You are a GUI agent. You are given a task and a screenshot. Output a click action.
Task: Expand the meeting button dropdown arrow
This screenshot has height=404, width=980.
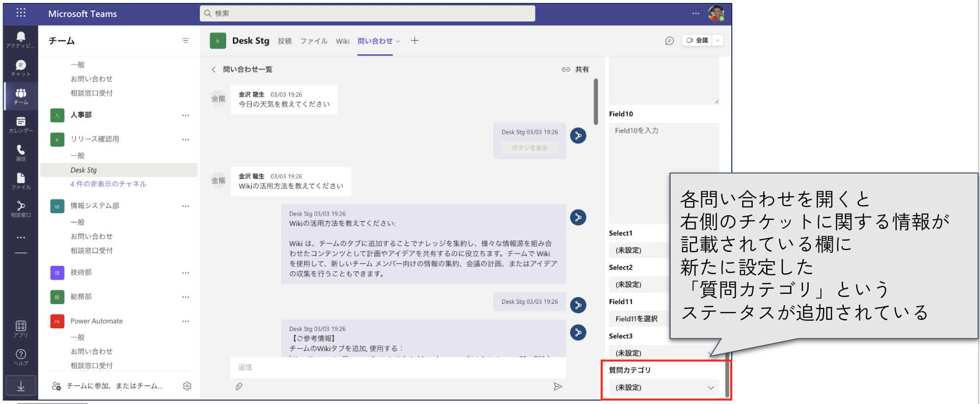(x=718, y=40)
